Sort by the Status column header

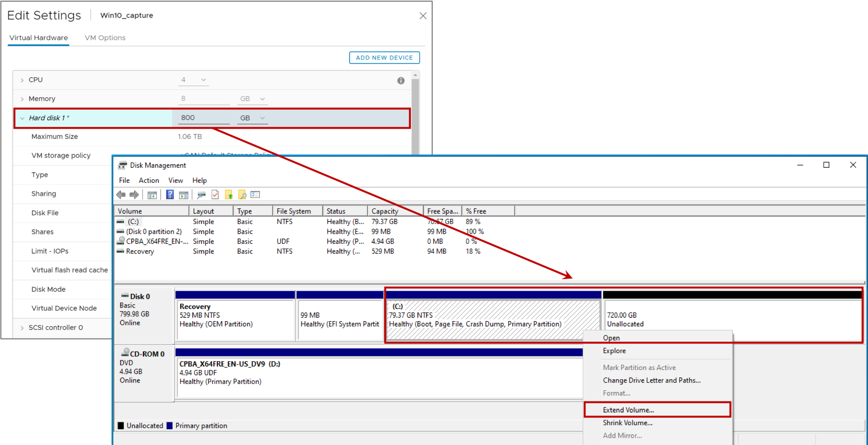tap(345, 211)
